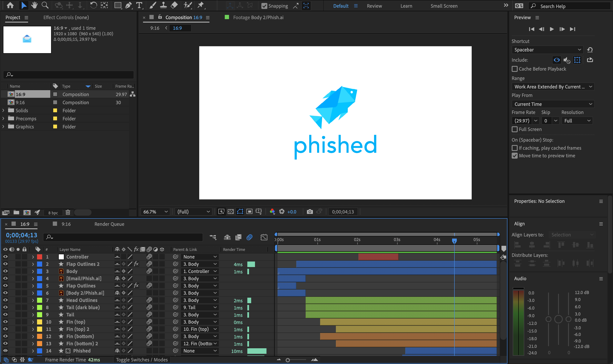Step to next frame in Preview
This screenshot has height=364, width=613.
[562, 29]
